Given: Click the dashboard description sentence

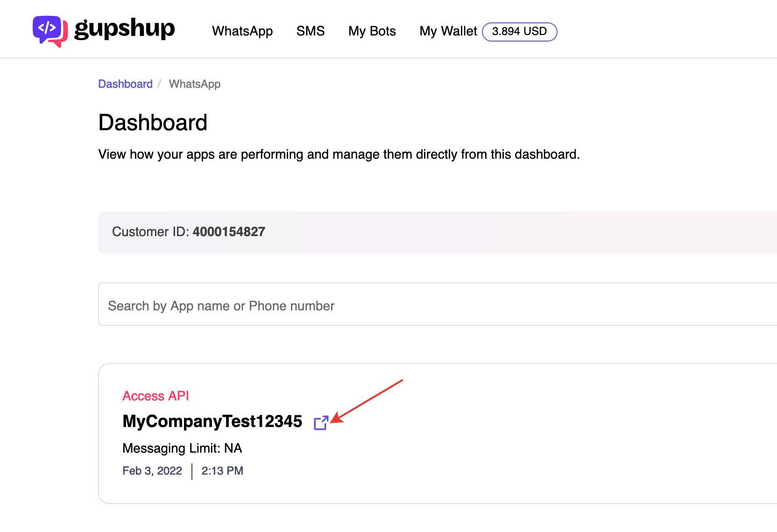Looking at the screenshot, I should [339, 154].
